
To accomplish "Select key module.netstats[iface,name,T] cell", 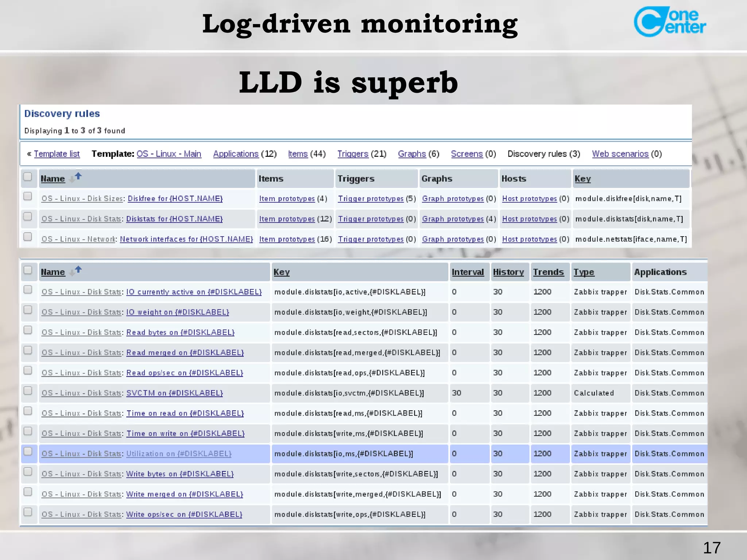I will coord(631,239).
